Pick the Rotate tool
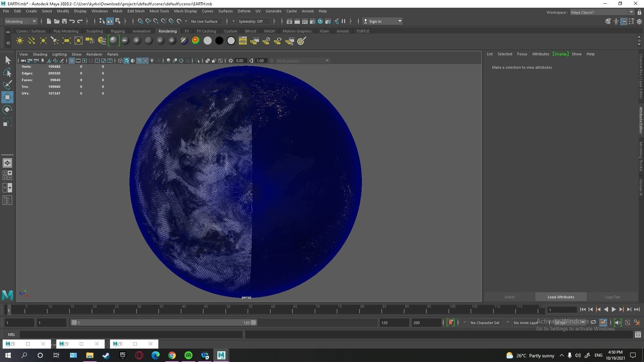Image resolution: width=644 pixels, height=362 pixels. (x=7, y=110)
